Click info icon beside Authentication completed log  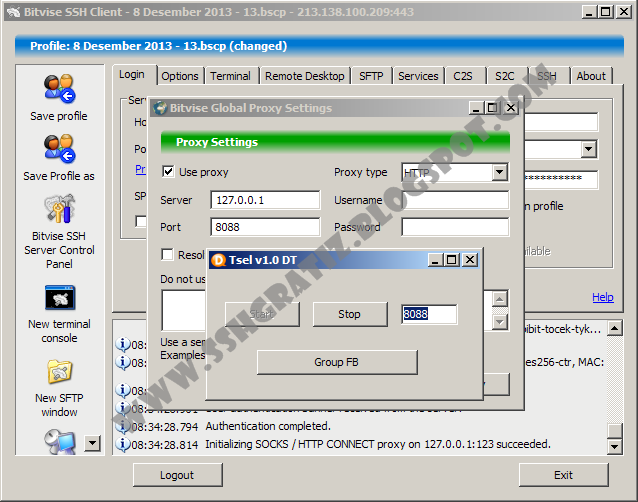coord(122,426)
